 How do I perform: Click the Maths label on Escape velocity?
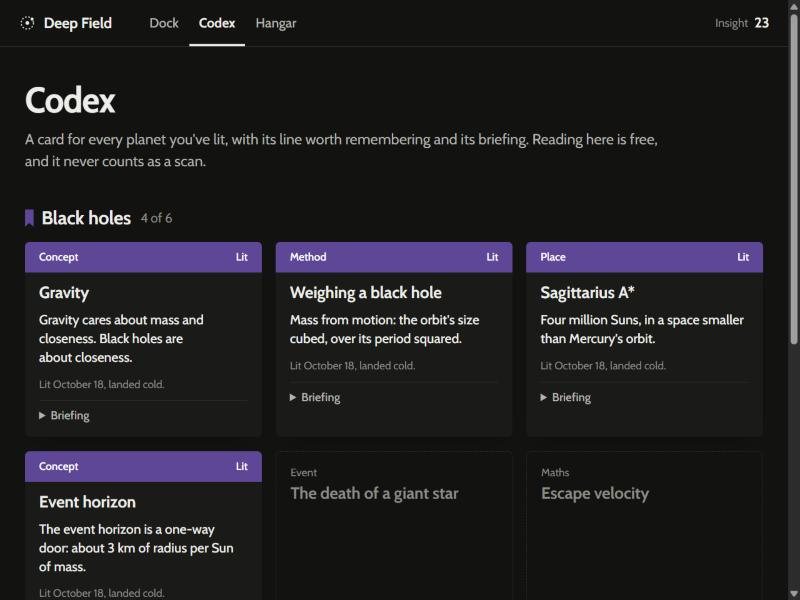pyautogui.click(x=555, y=472)
